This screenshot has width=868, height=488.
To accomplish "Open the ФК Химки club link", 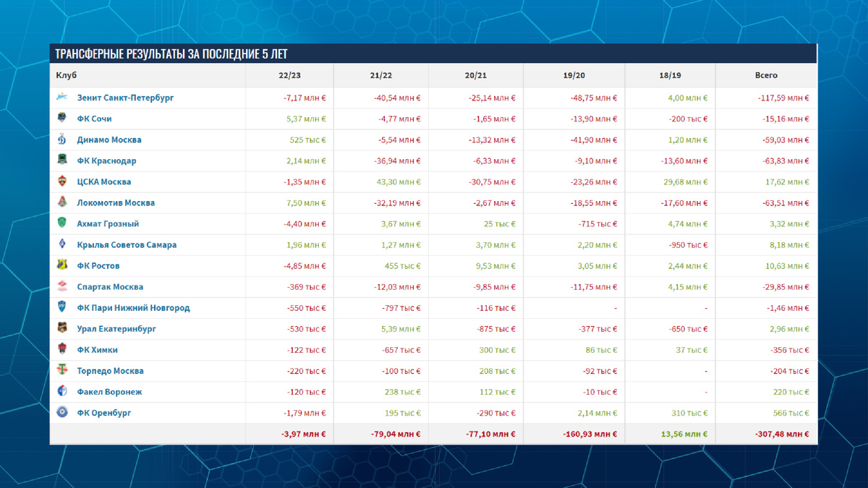I will pos(97,349).
